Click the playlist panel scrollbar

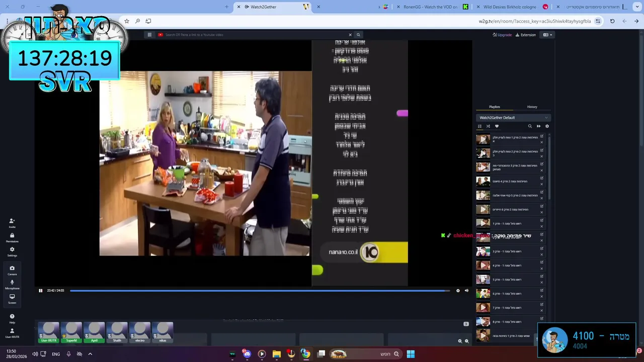[549, 167]
